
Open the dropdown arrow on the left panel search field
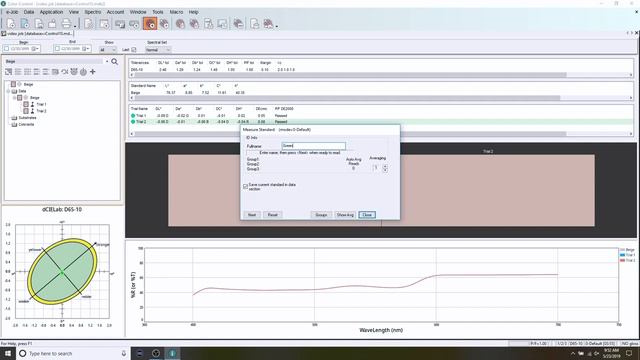pos(107,61)
